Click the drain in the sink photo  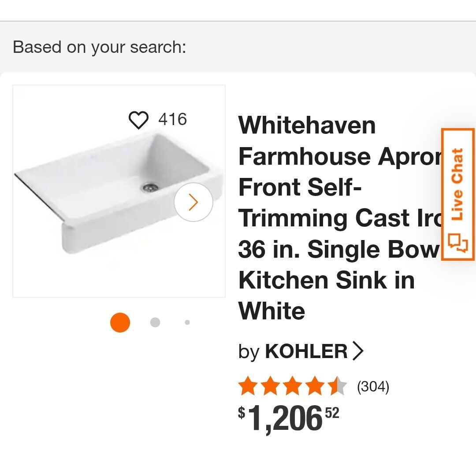(x=150, y=187)
